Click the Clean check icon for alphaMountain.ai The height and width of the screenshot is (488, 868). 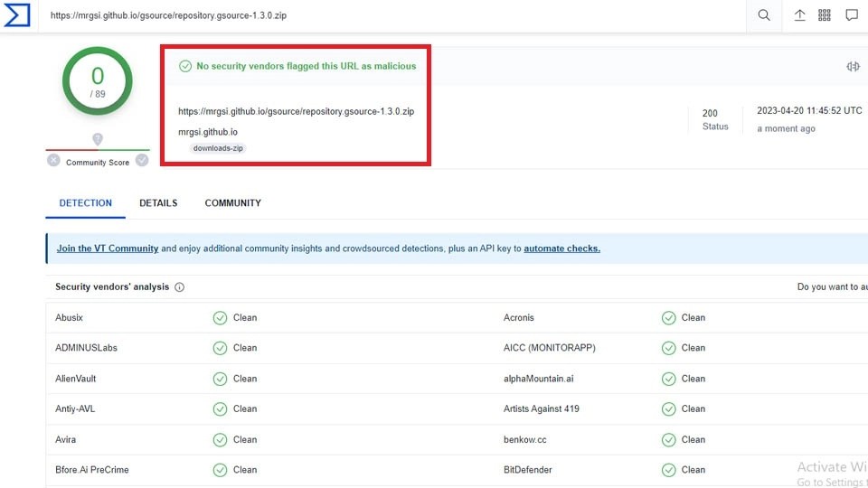pyautogui.click(x=669, y=379)
